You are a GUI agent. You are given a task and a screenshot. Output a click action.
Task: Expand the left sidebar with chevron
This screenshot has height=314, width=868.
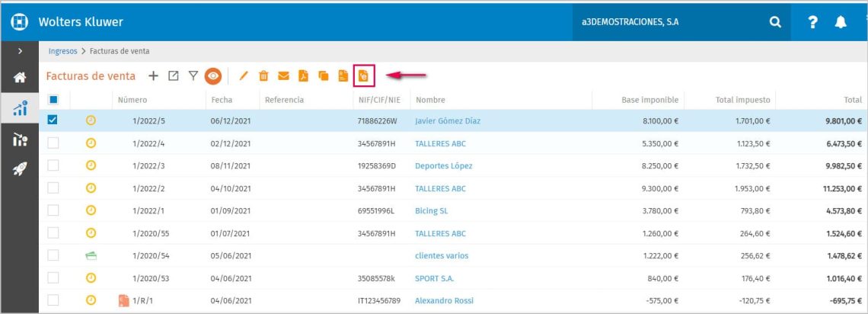coord(20,51)
